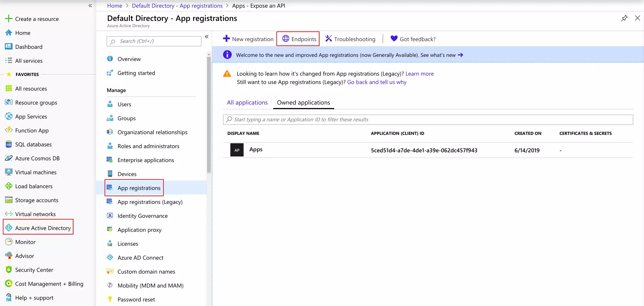Collapse the left portal sidebar
The height and width of the screenshot is (306, 644).
point(90,6)
